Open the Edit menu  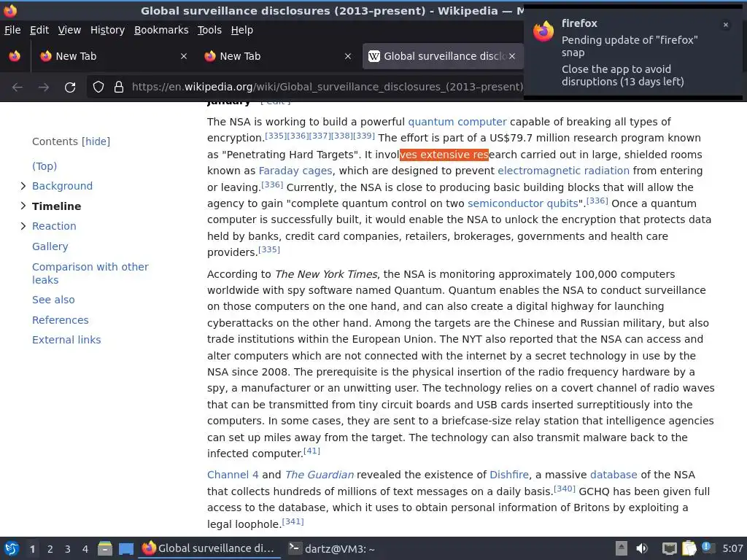(x=39, y=30)
